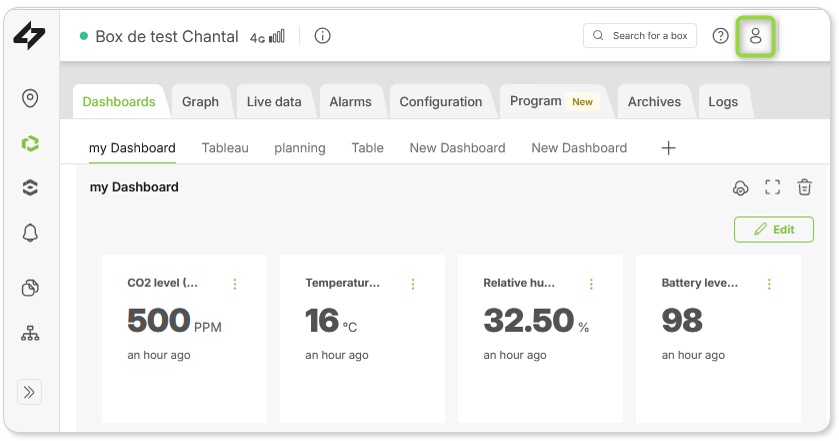Open the user account profile icon

(755, 36)
